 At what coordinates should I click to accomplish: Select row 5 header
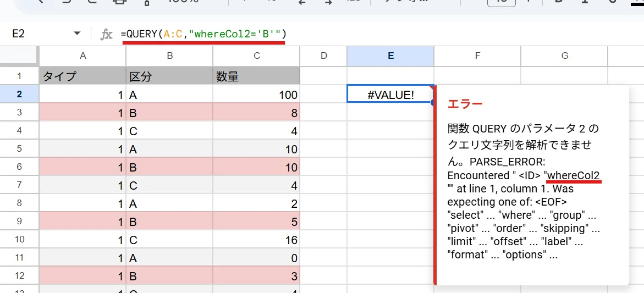coord(19,148)
